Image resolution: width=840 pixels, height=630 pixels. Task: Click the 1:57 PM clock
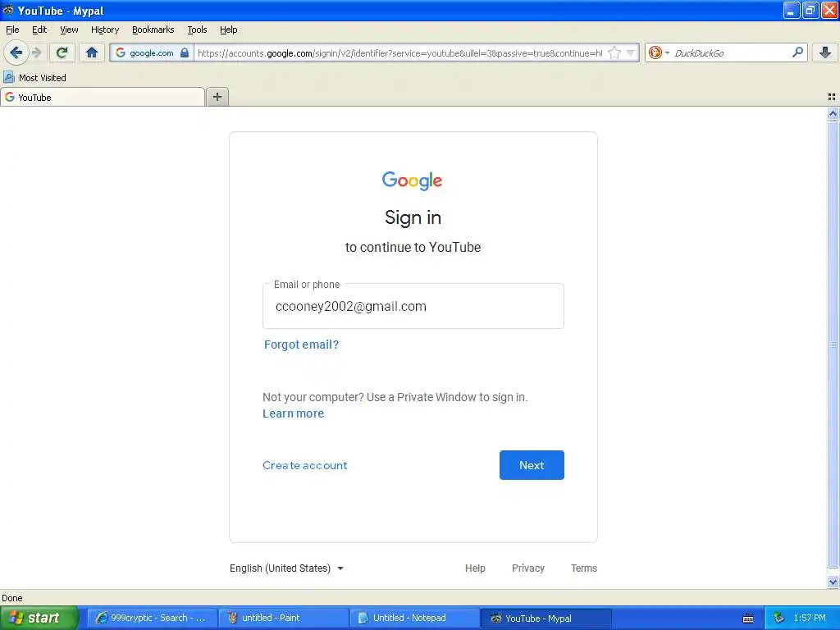[x=810, y=618]
